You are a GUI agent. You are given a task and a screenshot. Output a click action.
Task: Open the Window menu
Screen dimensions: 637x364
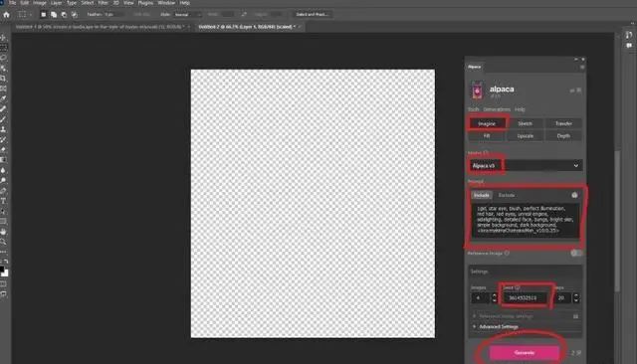(x=166, y=3)
